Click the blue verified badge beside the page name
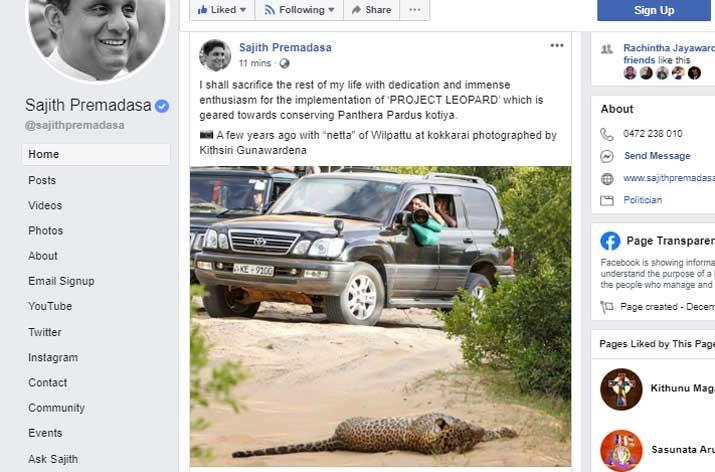The height and width of the screenshot is (472, 715). coord(162,106)
